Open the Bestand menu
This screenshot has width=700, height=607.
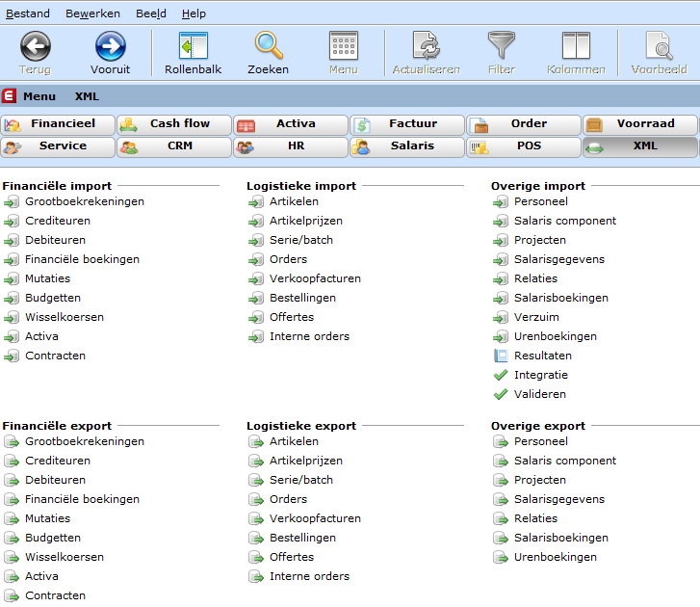click(28, 13)
